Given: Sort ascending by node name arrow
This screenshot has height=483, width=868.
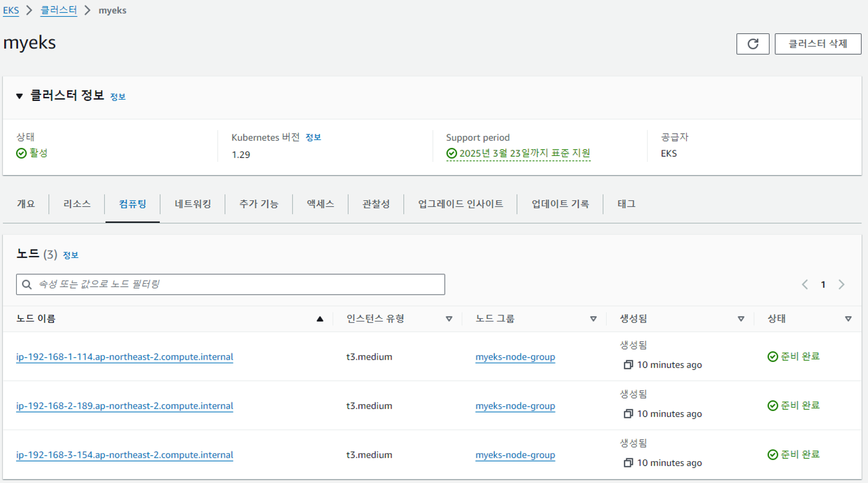Looking at the screenshot, I should click(320, 319).
